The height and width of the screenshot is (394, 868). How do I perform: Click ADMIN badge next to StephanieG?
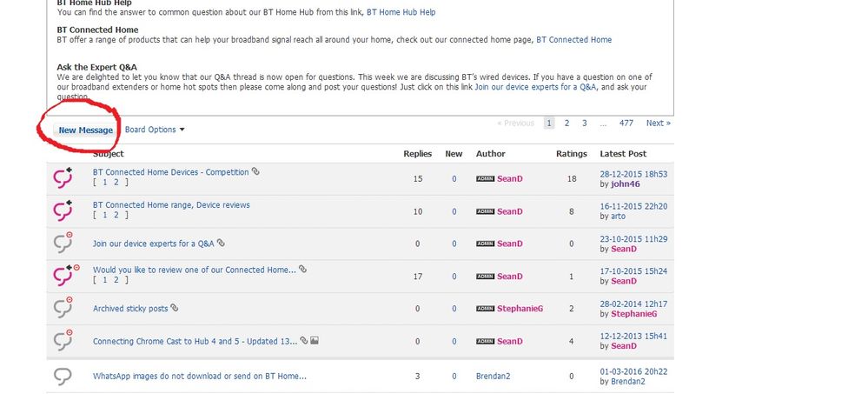(x=485, y=309)
